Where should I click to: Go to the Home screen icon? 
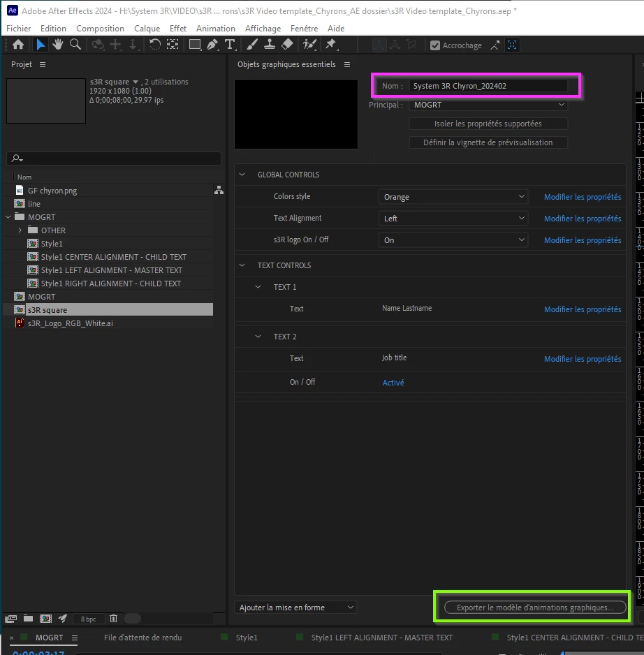click(x=18, y=45)
